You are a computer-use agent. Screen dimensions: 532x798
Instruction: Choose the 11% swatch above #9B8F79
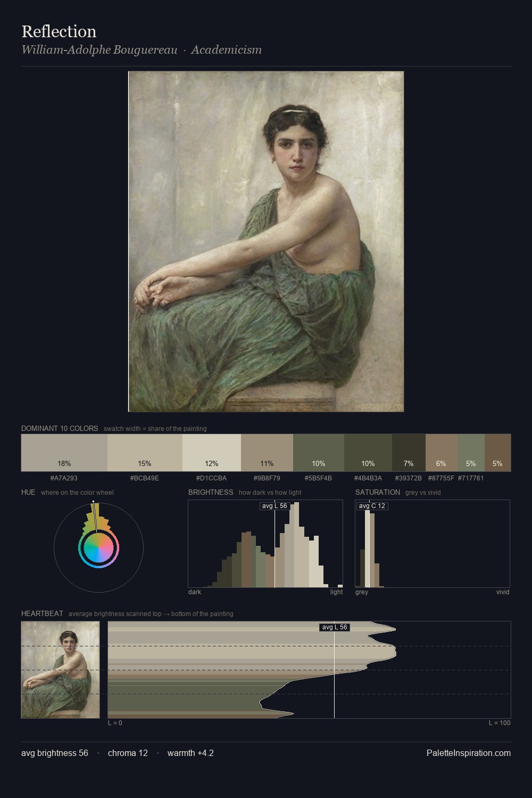pyautogui.click(x=267, y=453)
